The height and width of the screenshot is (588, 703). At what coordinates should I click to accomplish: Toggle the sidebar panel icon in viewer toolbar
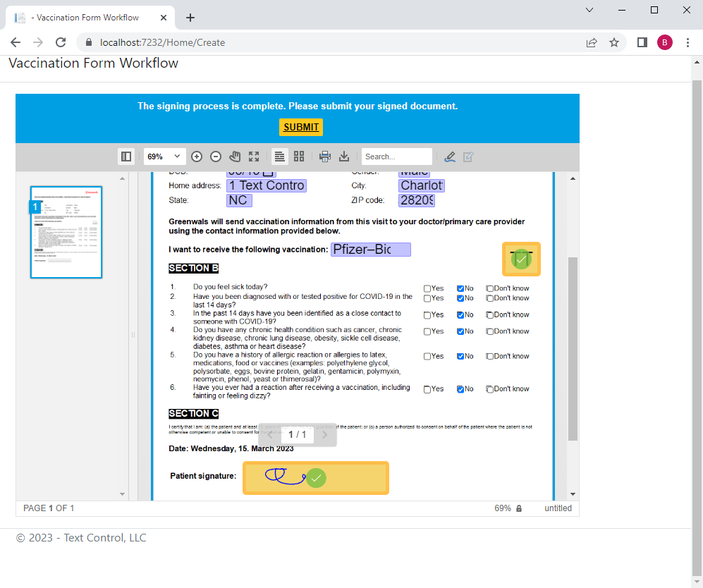pyautogui.click(x=126, y=157)
